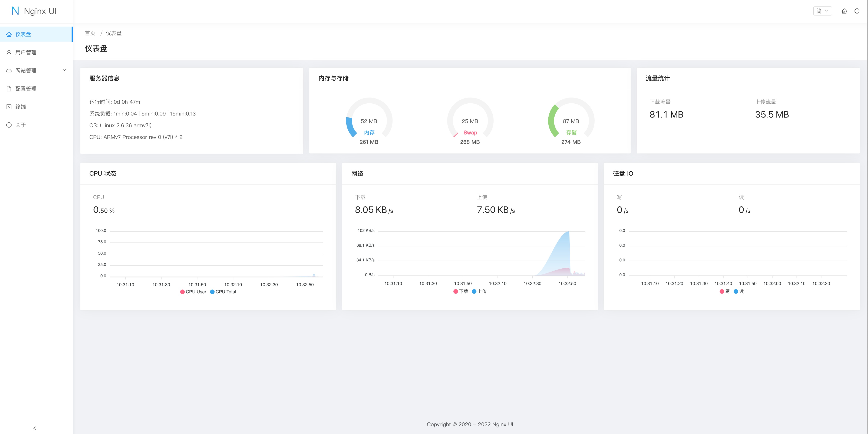
Task: Click the terminal icon in sidebar
Action: point(9,107)
